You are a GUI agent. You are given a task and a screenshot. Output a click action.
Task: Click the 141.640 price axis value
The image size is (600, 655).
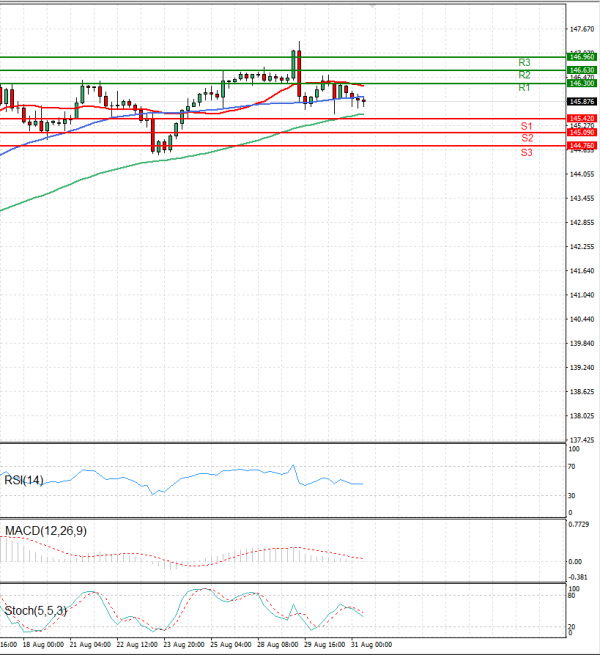click(582, 271)
